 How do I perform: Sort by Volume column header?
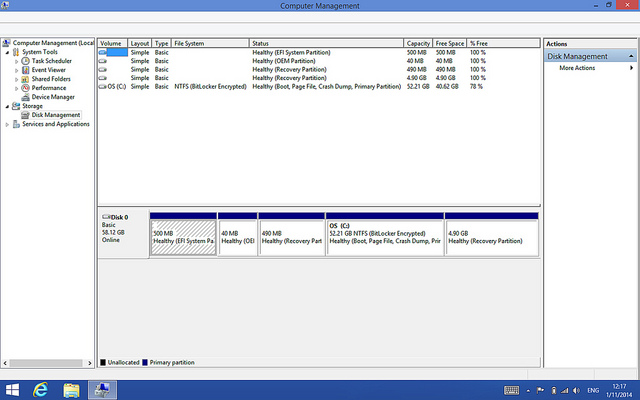point(113,43)
